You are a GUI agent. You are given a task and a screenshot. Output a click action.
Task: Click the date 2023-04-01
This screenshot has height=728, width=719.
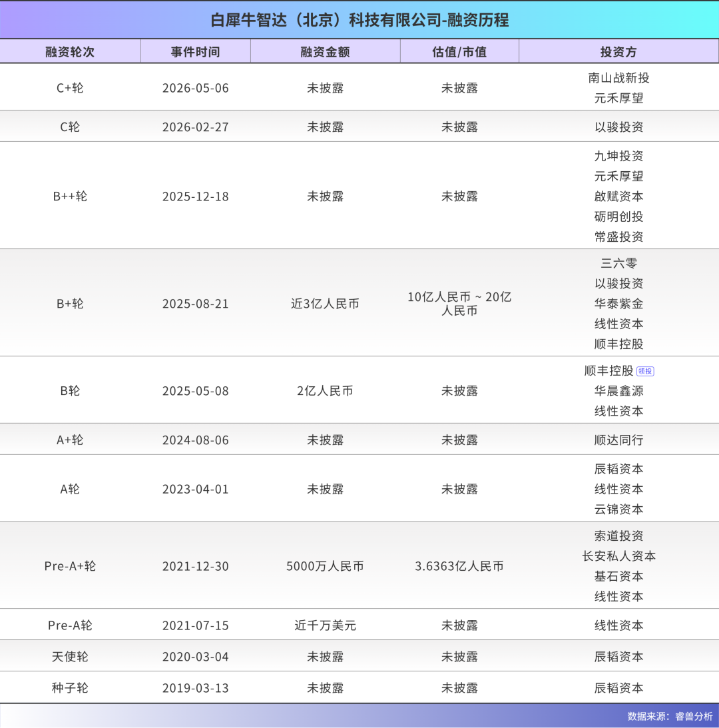196,489
